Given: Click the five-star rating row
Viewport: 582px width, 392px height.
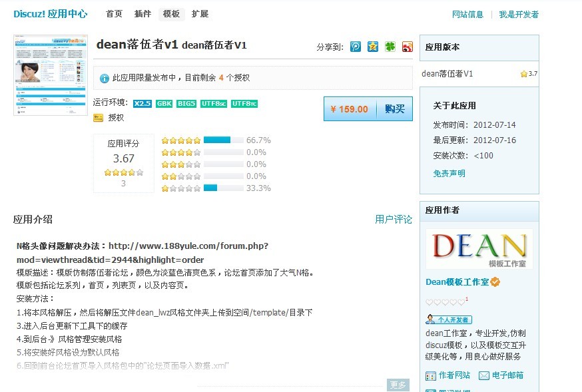Looking at the screenshot, I should click(181, 140).
